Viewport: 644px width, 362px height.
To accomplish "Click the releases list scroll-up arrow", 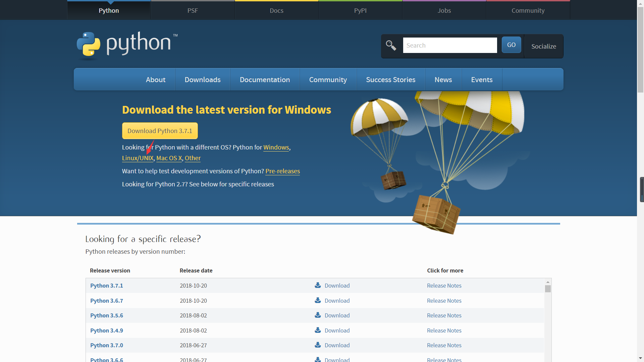I will click(x=548, y=282).
